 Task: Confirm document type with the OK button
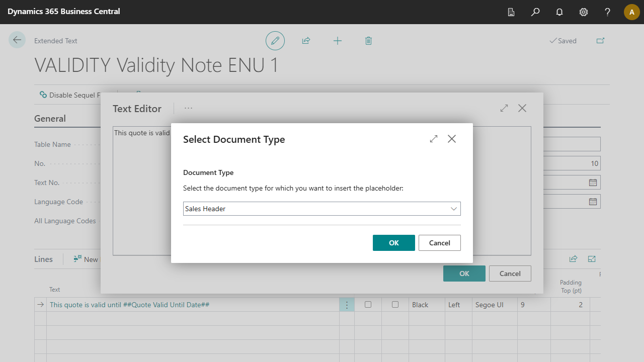(393, 243)
